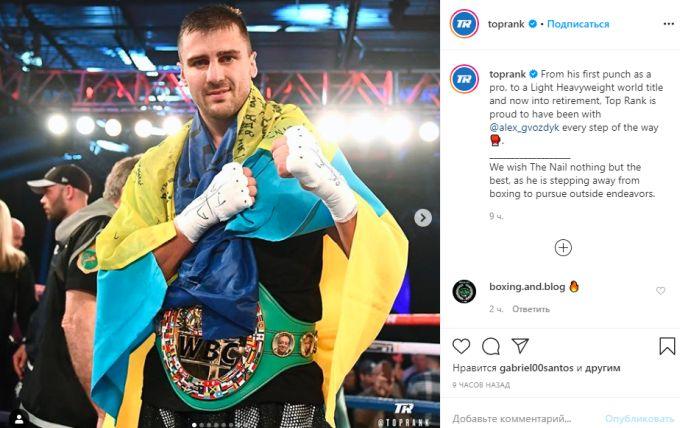This screenshot has height=428, width=680.
Task: Open boxing.and.blog profile avatar
Action: pyautogui.click(x=464, y=291)
